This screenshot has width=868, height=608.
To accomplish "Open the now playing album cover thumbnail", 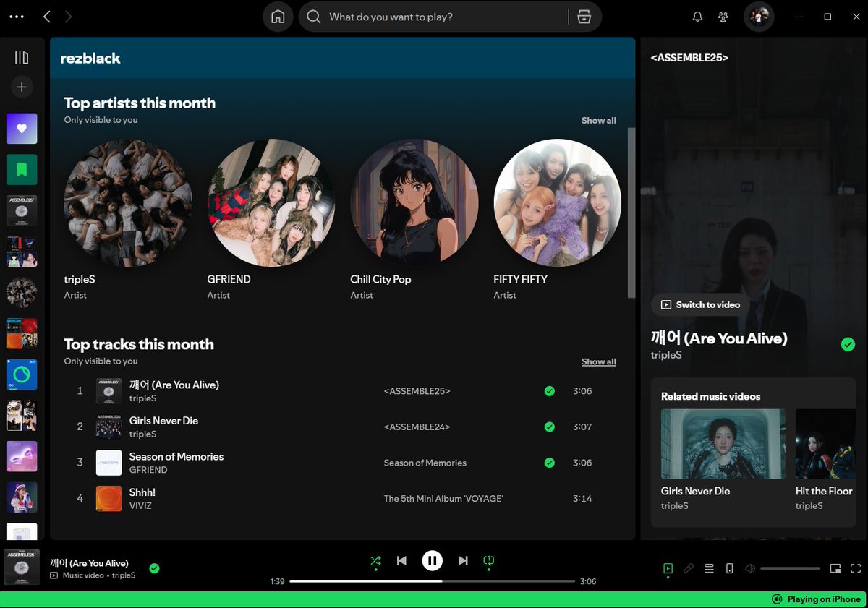I will point(22,568).
